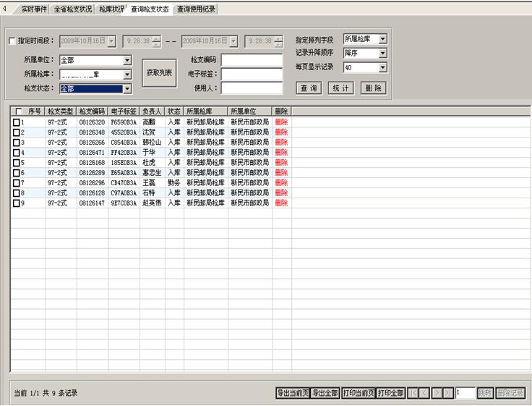532x406 pixels.
Task: Tick the select-all checkbox in table header
Action: pos(17,111)
